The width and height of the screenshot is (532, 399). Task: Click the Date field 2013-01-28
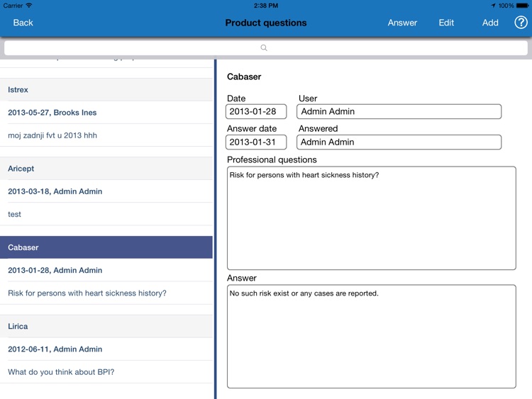click(x=256, y=111)
